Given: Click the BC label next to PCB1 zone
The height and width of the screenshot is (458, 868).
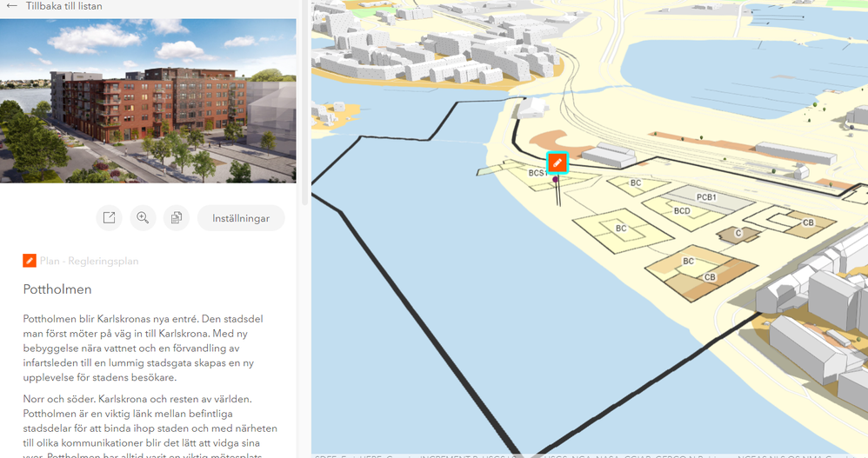Looking at the screenshot, I should coord(636,183).
